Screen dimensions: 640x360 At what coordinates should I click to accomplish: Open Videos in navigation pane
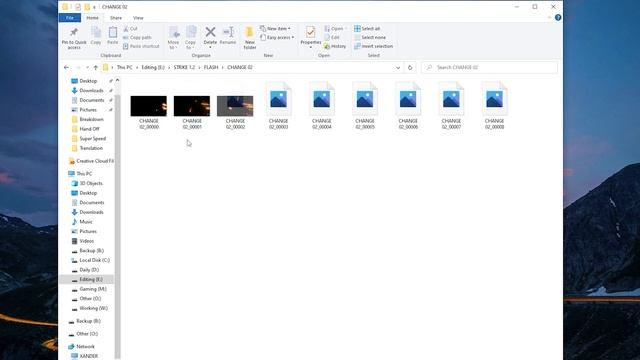point(83,241)
